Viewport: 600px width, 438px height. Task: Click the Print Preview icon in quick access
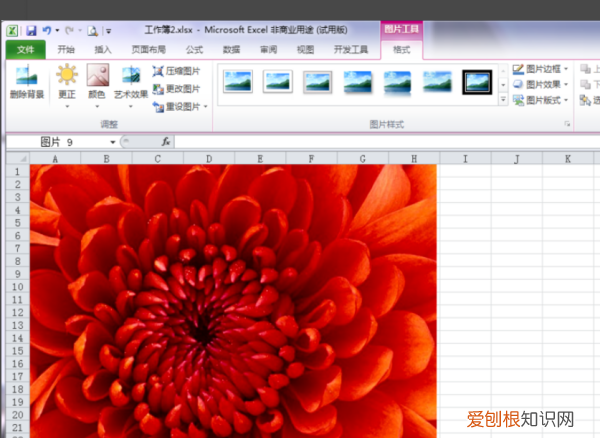pyautogui.click(x=92, y=31)
